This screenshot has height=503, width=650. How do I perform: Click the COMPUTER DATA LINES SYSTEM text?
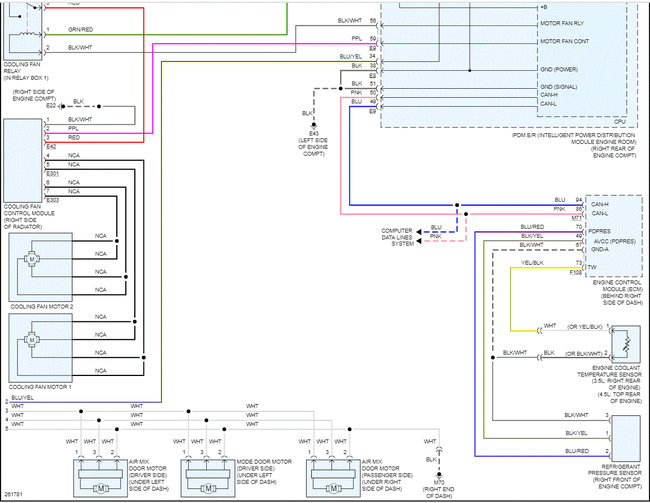[x=397, y=237]
